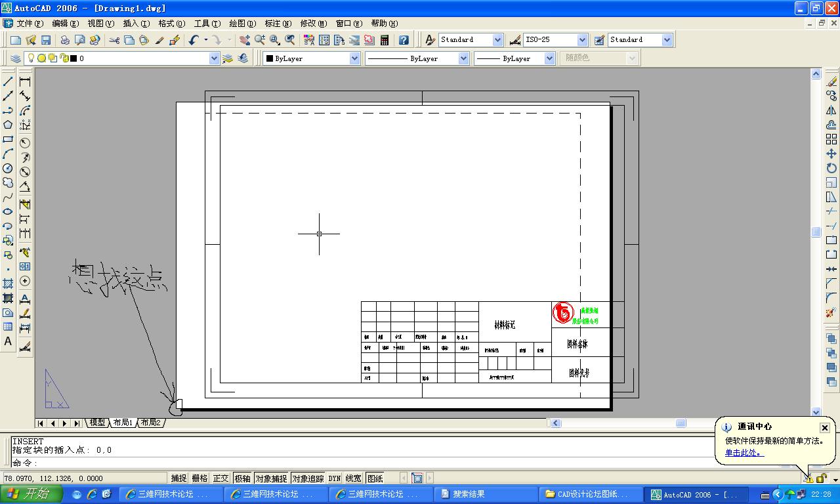840x504 pixels.
Task: Select the Mirror modify tool
Action: pyautogui.click(x=831, y=110)
